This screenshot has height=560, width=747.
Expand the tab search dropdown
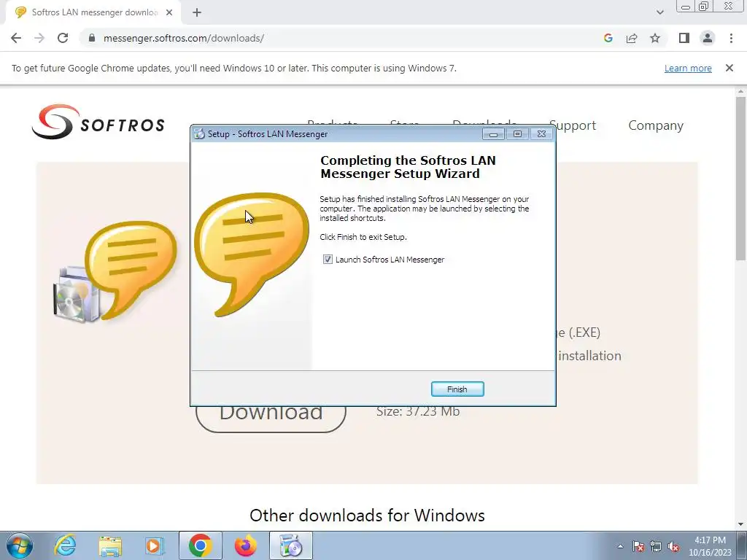click(x=659, y=13)
